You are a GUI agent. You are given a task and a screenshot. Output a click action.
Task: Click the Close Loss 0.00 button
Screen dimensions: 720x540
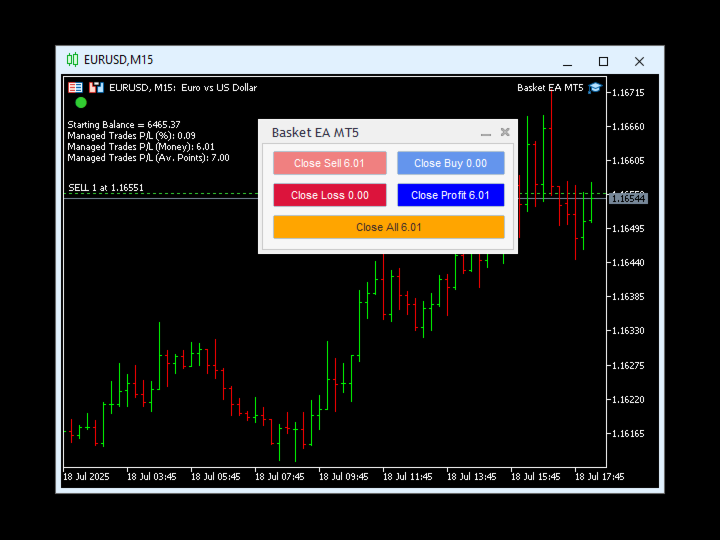(x=330, y=195)
